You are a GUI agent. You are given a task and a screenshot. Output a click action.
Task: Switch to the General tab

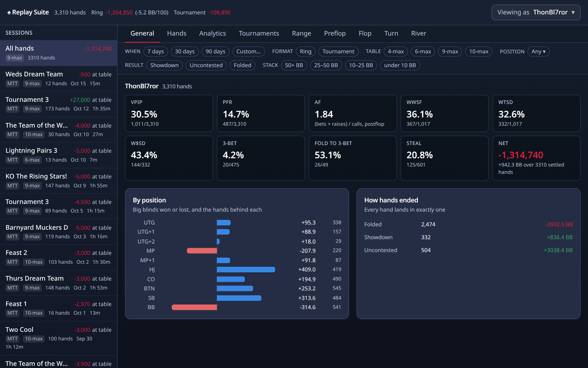coord(142,33)
